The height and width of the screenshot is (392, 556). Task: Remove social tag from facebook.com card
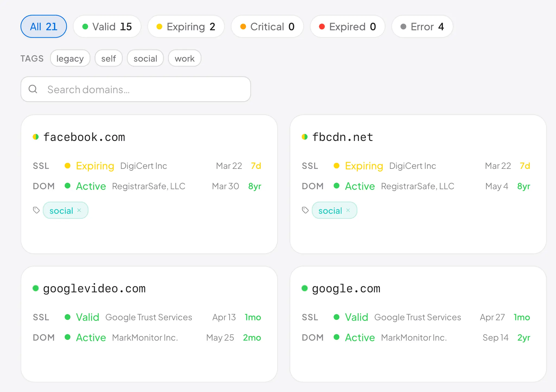79,210
